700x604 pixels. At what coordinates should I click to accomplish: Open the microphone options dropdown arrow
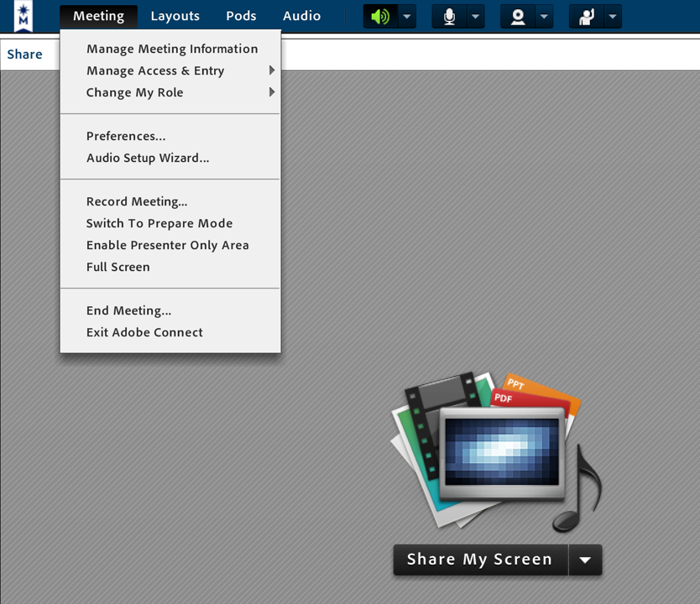click(x=476, y=17)
